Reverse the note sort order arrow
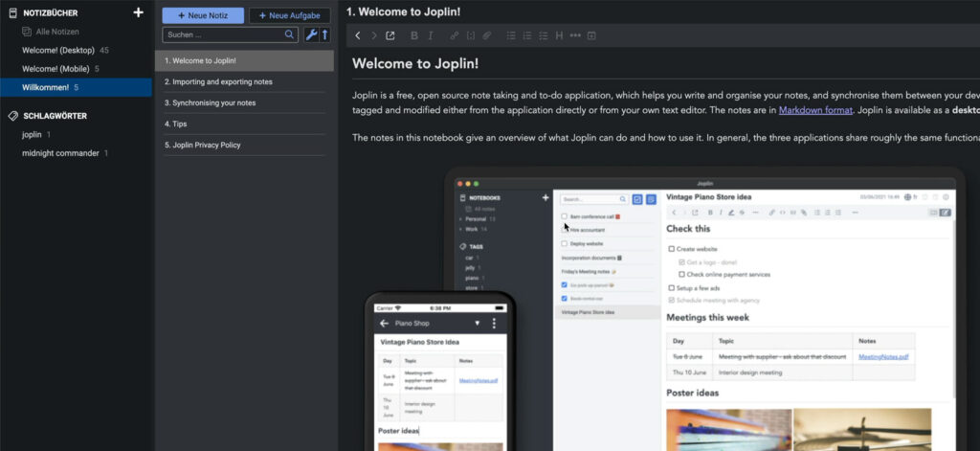 [x=324, y=35]
